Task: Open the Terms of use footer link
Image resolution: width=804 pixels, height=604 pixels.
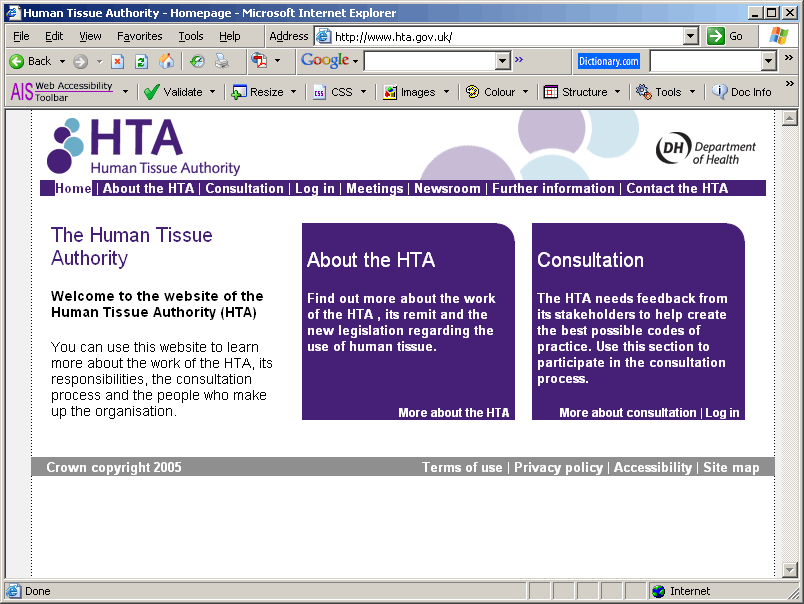Action: point(462,467)
